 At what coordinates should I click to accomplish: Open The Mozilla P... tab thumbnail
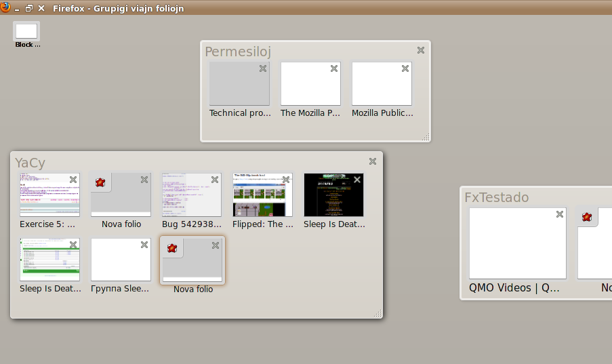tap(310, 83)
